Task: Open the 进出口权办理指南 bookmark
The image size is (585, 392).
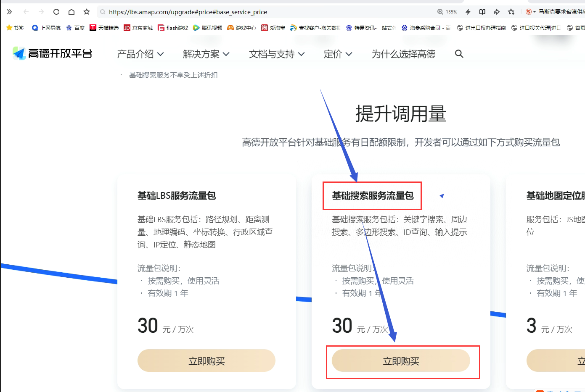Action: (x=482, y=28)
